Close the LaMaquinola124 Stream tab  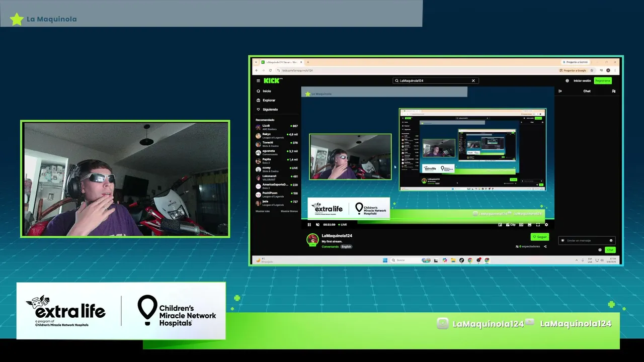[301, 62]
